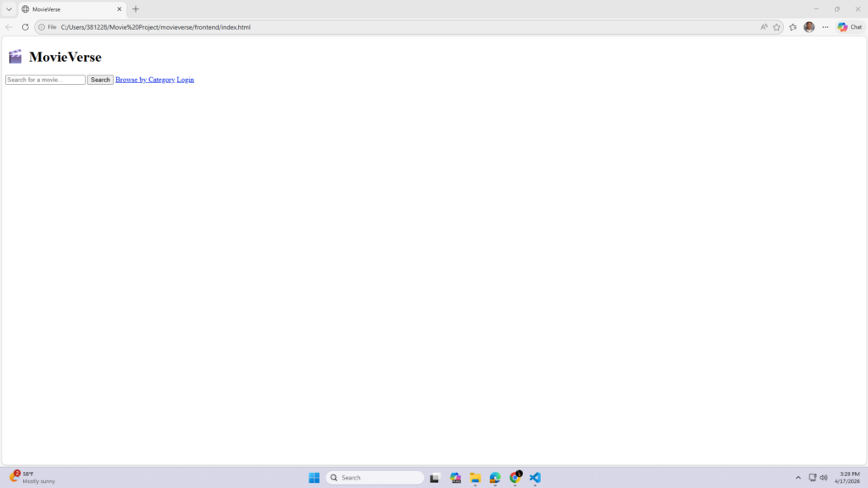
Task: Open the browser profile avatar
Action: [x=810, y=27]
